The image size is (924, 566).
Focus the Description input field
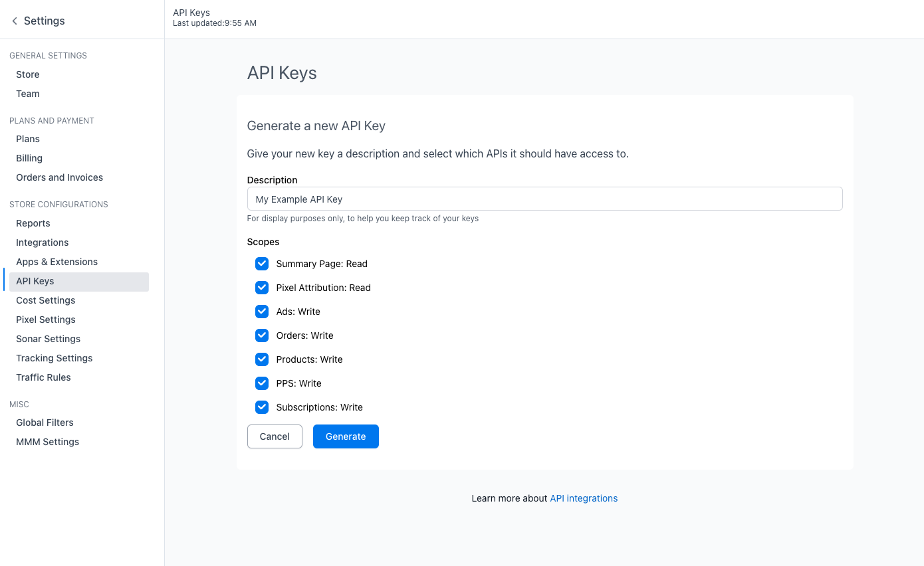pyautogui.click(x=544, y=199)
